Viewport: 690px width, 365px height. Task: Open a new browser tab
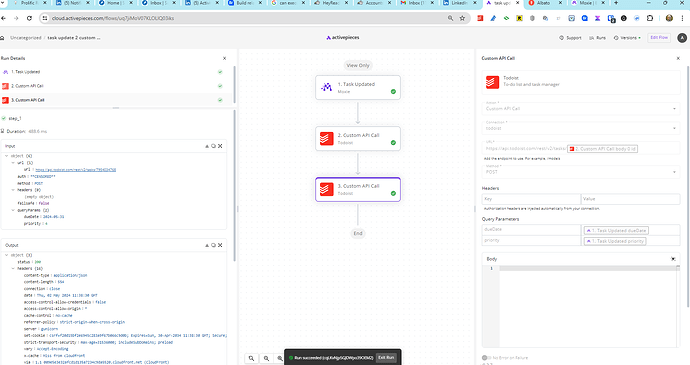[616, 3]
